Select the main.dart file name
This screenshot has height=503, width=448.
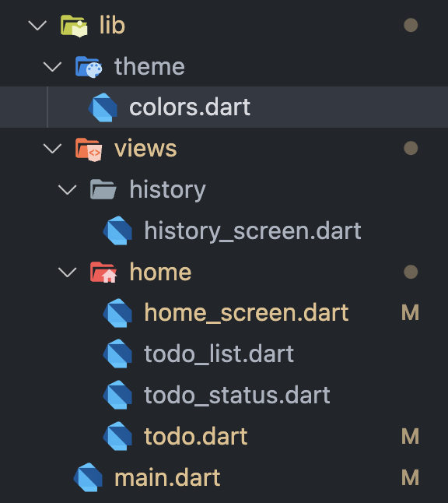pyautogui.click(x=167, y=477)
